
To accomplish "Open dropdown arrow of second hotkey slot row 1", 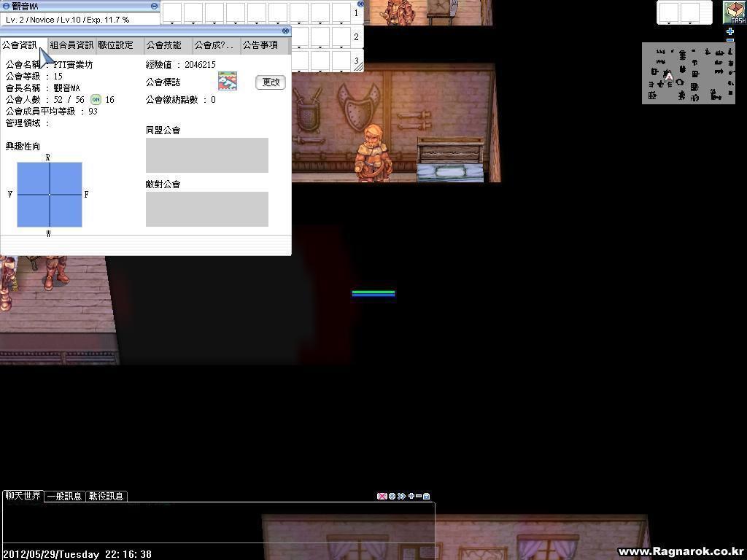I will click(x=193, y=23).
